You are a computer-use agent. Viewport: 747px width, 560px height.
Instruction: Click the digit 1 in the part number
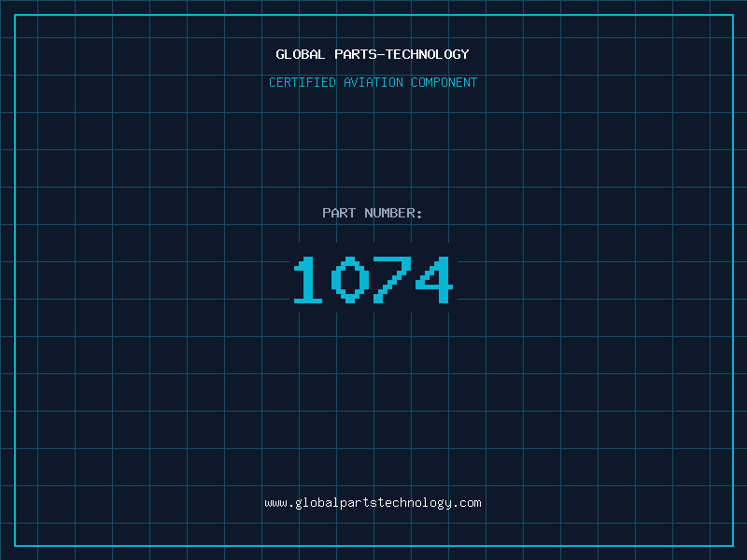click(308, 280)
